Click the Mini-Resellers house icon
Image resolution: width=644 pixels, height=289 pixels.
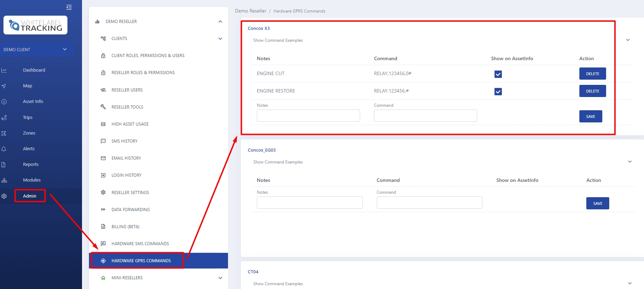click(103, 278)
